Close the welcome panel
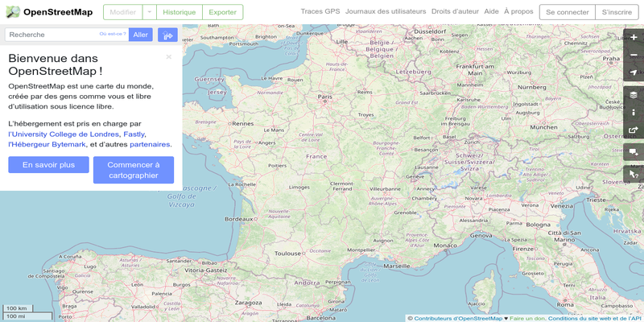The image size is (644, 322). [168, 57]
